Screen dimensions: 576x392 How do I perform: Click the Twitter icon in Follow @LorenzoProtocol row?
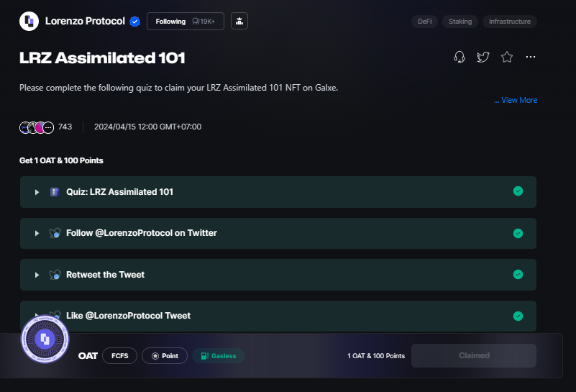pyautogui.click(x=55, y=233)
